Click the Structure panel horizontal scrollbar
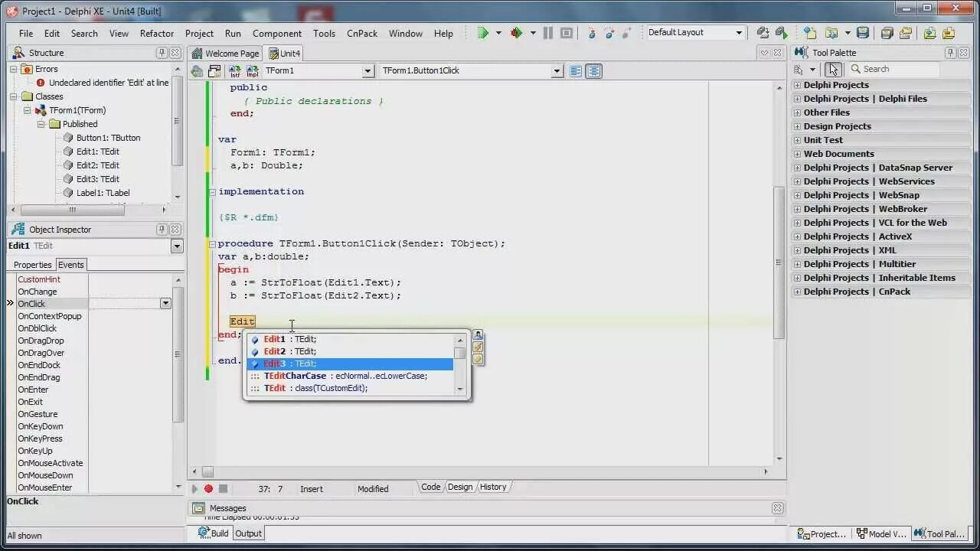The image size is (980, 551). 73,210
